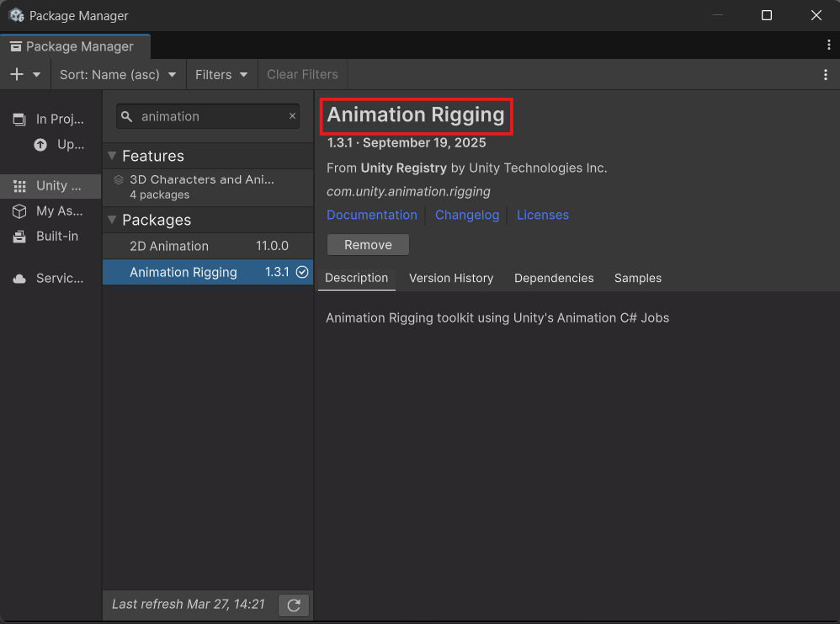The width and height of the screenshot is (840, 624).
Task: Maximize the Package Manager window
Action: tap(767, 15)
